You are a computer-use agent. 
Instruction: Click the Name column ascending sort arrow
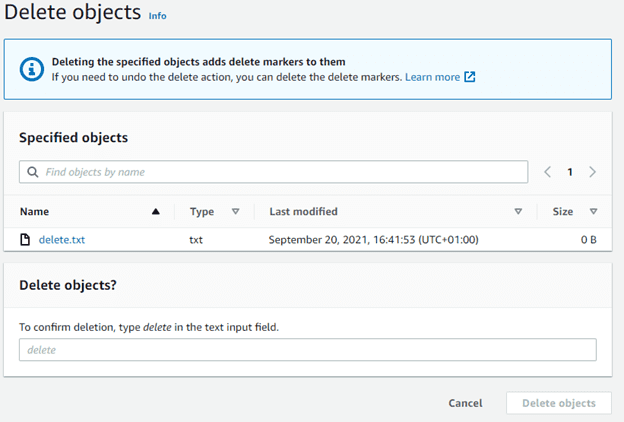(155, 212)
